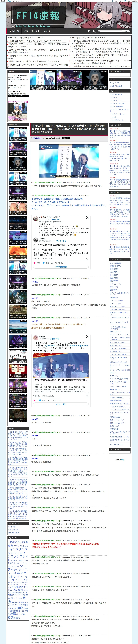This screenshot has width=138, height=644.
Task: Click the X logo on the 伊地愛 tweet
Action: click(x=87, y=336)
